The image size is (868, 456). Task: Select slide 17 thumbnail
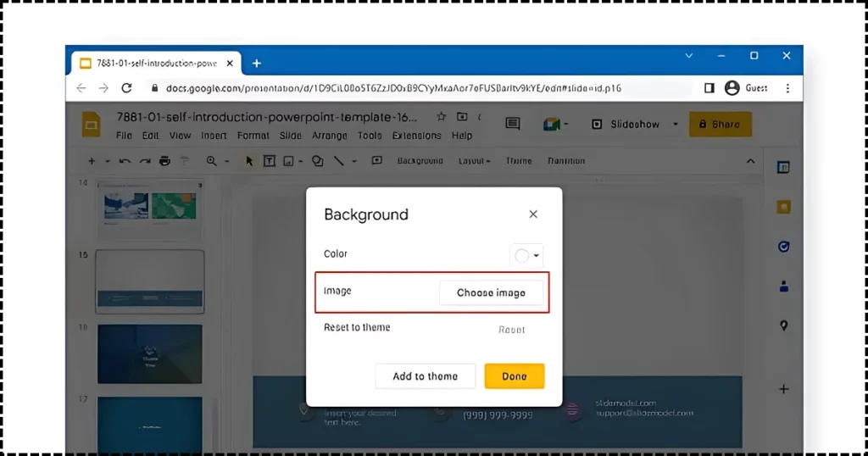pos(150,425)
